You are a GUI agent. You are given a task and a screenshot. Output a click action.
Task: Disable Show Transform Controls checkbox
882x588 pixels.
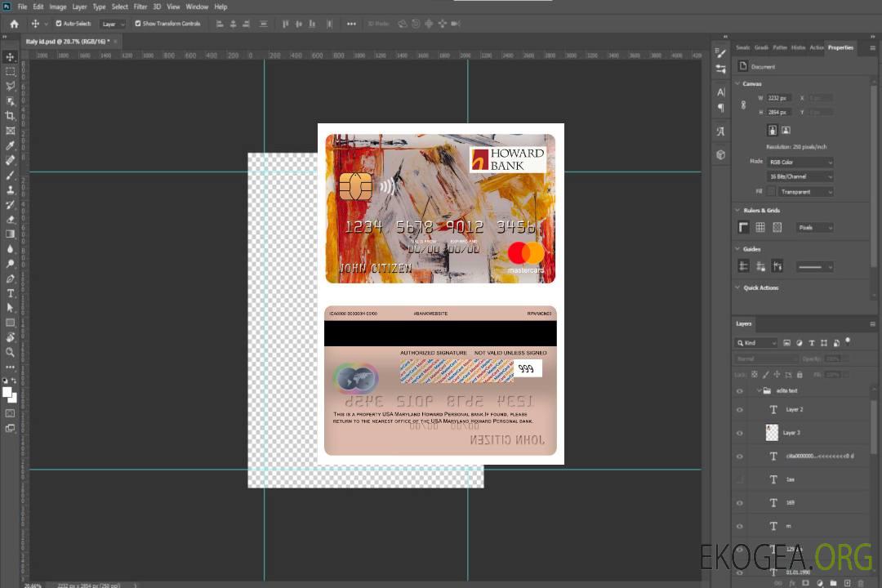coord(137,24)
